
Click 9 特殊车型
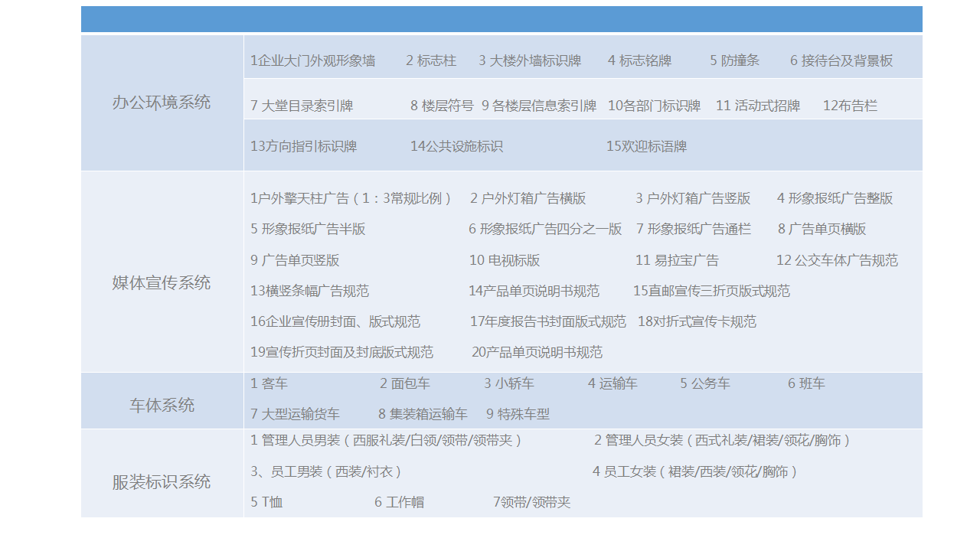tap(518, 415)
